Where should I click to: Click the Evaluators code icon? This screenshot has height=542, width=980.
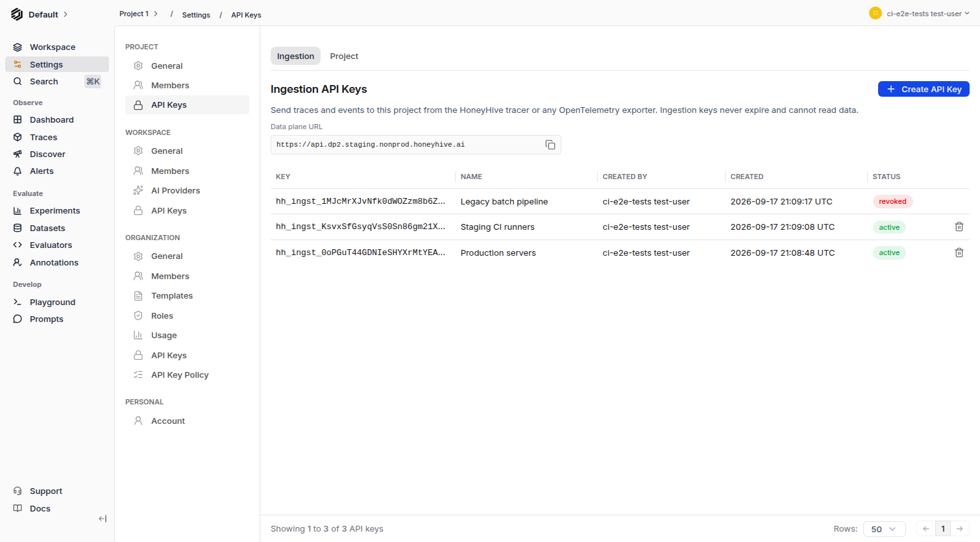click(x=18, y=245)
